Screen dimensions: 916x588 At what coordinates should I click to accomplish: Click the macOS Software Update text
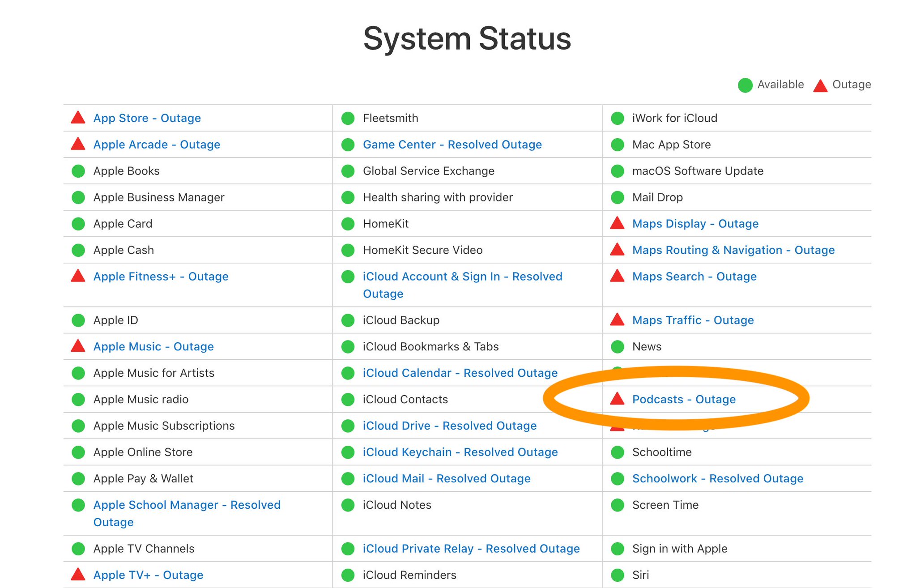coord(698,171)
